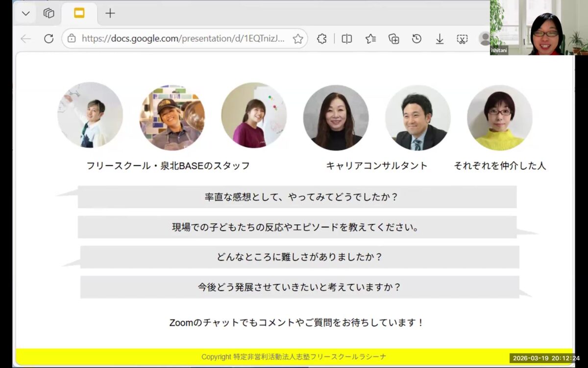This screenshot has width=588, height=368.
Task: Open a new tab with the plus button
Action: pyautogui.click(x=110, y=13)
